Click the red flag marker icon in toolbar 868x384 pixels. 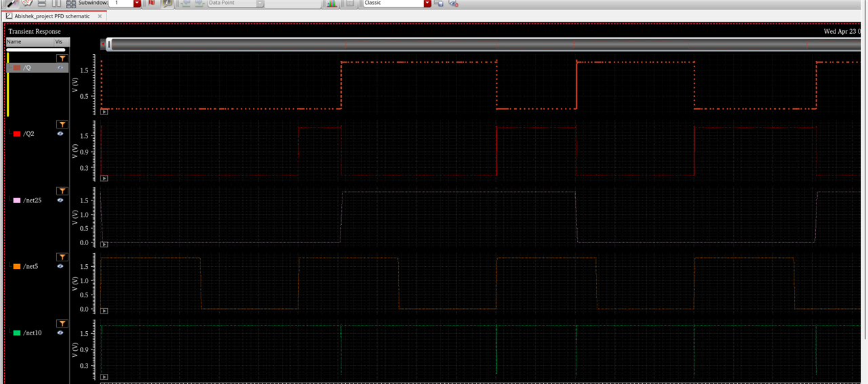[x=151, y=3]
